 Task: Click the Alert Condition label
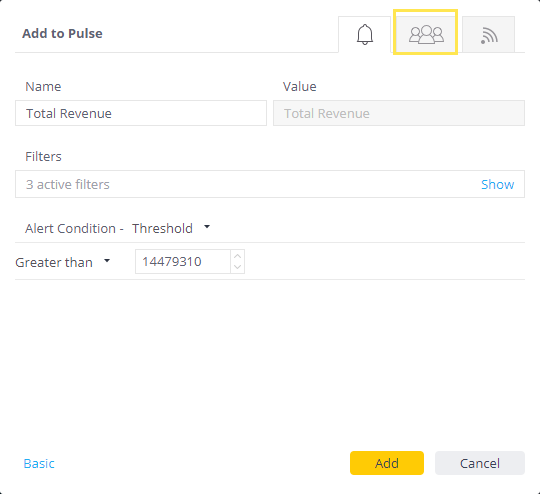coord(71,228)
